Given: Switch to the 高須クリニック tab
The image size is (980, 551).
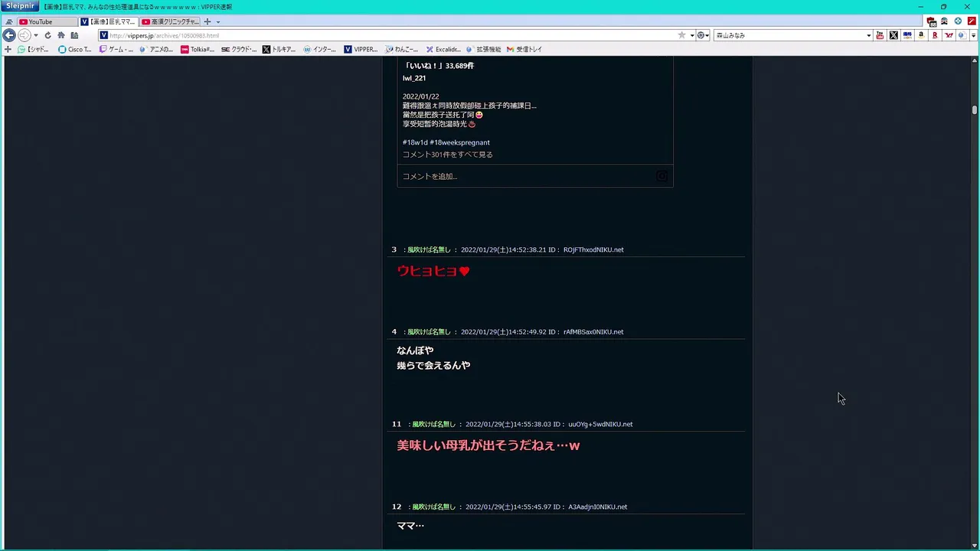Looking at the screenshot, I should [170, 21].
